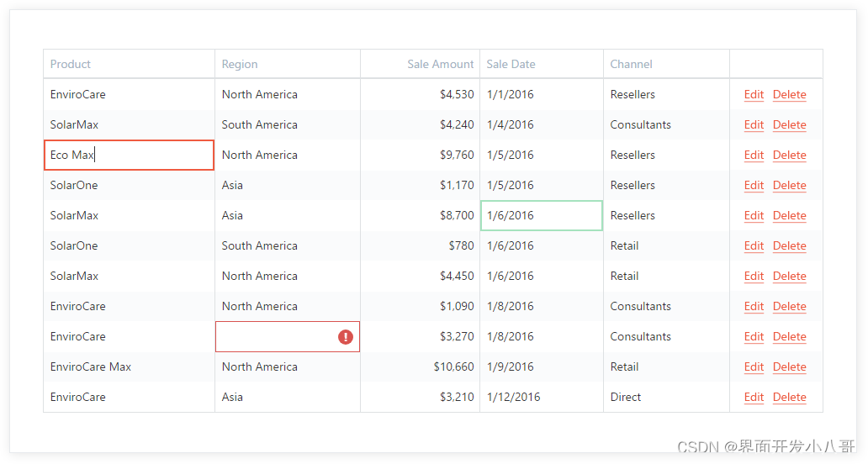Delete the SolarMax Asia $8,700 row
This screenshot has height=464, width=868.
point(790,216)
